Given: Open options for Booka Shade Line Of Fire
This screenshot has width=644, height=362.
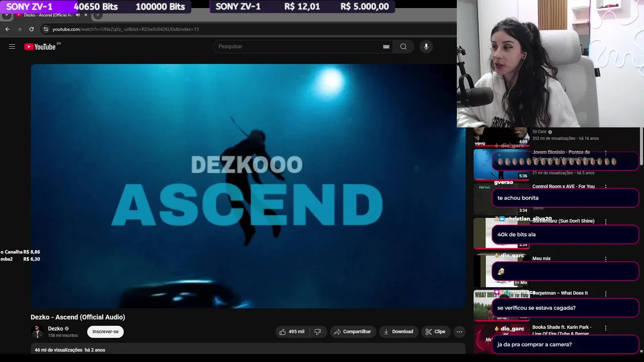Looking at the screenshot, I should click(606, 328).
